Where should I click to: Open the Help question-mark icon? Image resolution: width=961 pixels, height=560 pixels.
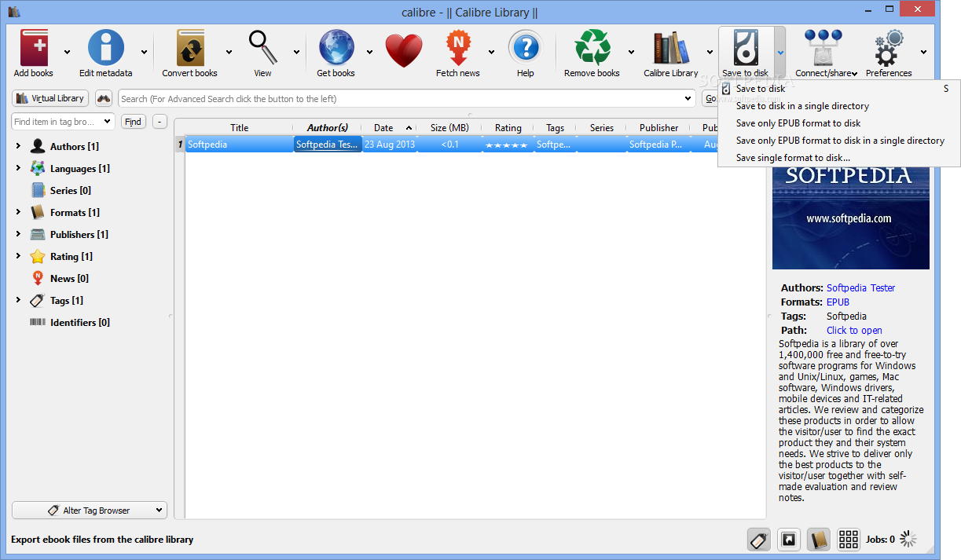[526, 49]
